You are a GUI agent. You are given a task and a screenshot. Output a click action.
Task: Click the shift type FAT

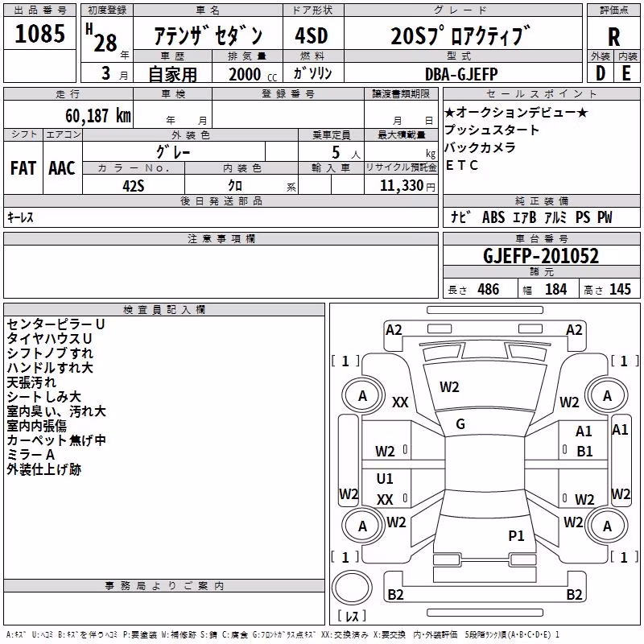23,168
